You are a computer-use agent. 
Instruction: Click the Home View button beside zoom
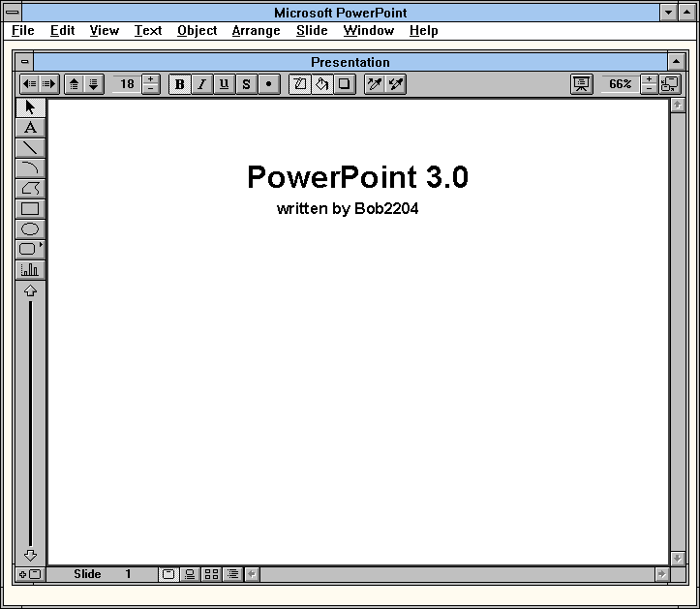(670, 84)
